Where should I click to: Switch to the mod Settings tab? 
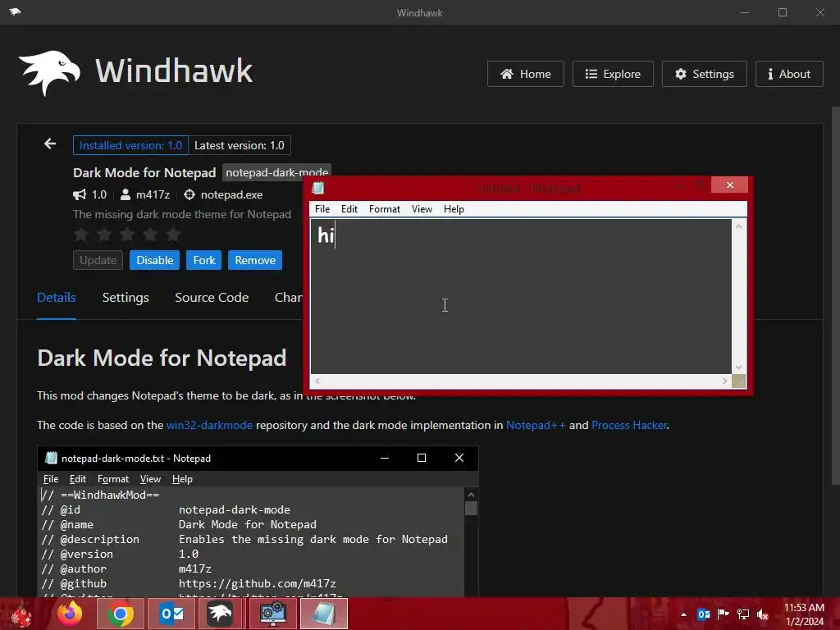126,297
